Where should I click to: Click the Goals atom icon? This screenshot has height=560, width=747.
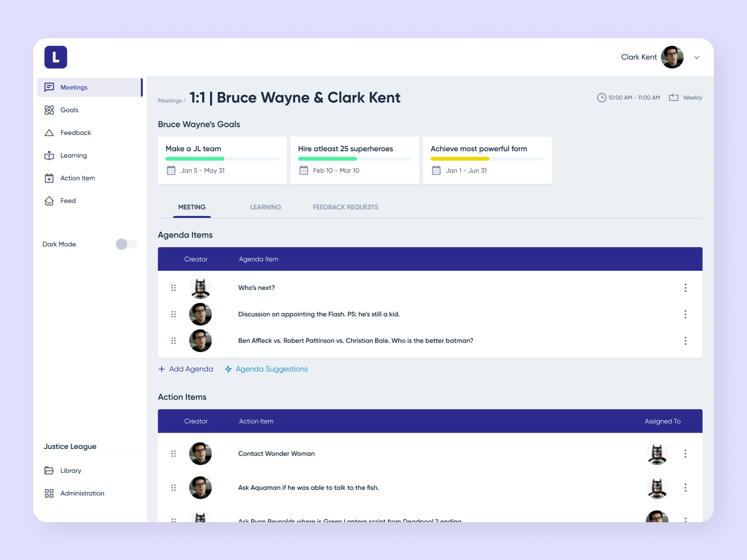coord(49,110)
